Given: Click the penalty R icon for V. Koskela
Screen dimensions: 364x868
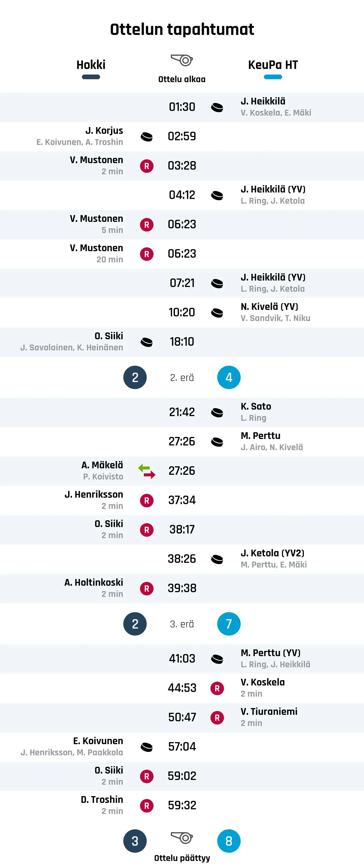Looking at the screenshot, I should pyautogui.click(x=217, y=688).
